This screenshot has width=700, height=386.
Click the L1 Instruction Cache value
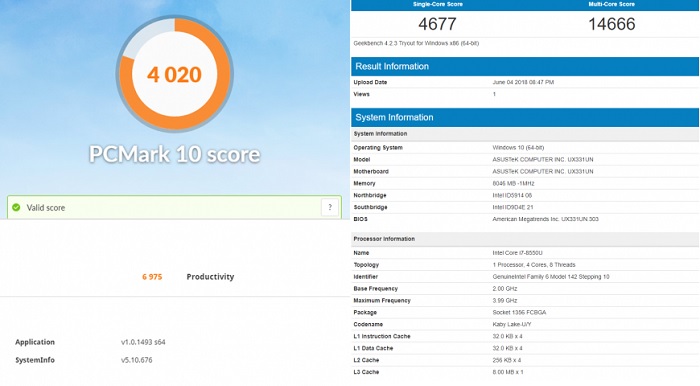(x=507, y=336)
